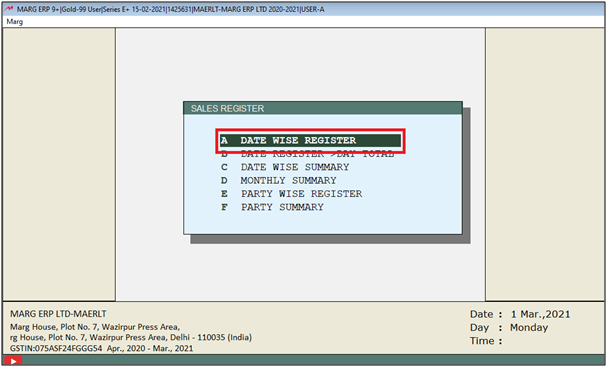
Task: Click the address line ending Delhi - 110035
Action: [x=131, y=338]
